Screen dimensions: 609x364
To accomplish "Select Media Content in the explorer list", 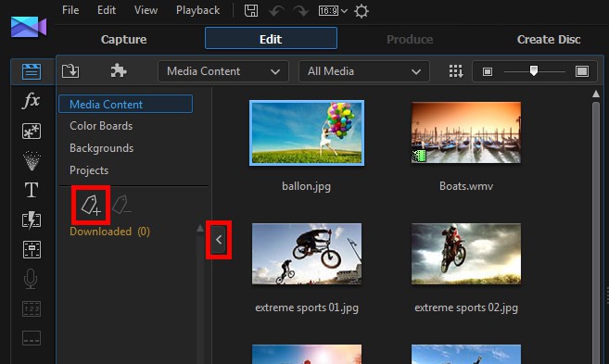I will [x=125, y=104].
